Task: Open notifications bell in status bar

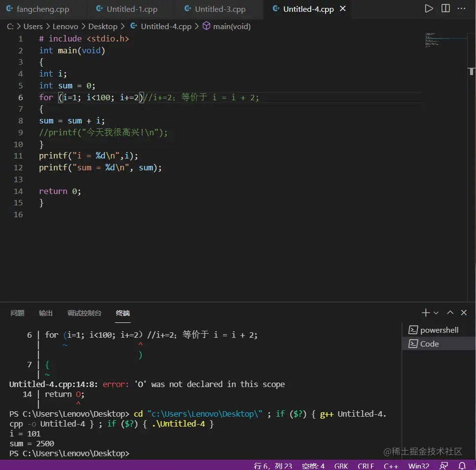Action: pos(462,466)
